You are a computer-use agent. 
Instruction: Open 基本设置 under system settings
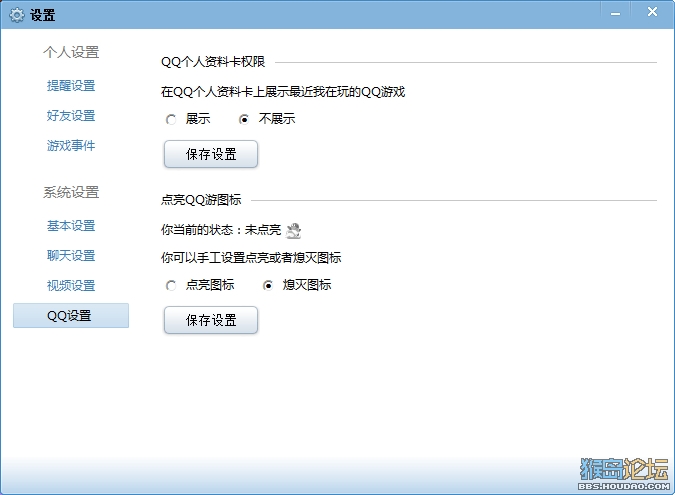[71, 226]
